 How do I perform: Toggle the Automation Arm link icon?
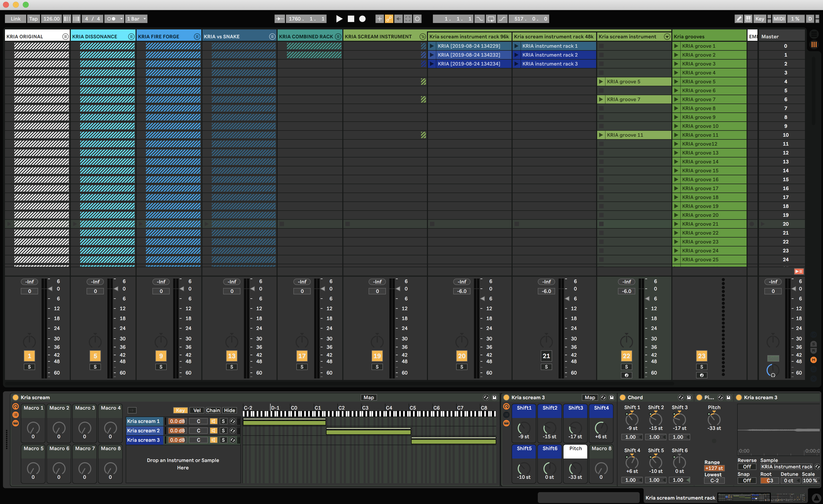[389, 19]
